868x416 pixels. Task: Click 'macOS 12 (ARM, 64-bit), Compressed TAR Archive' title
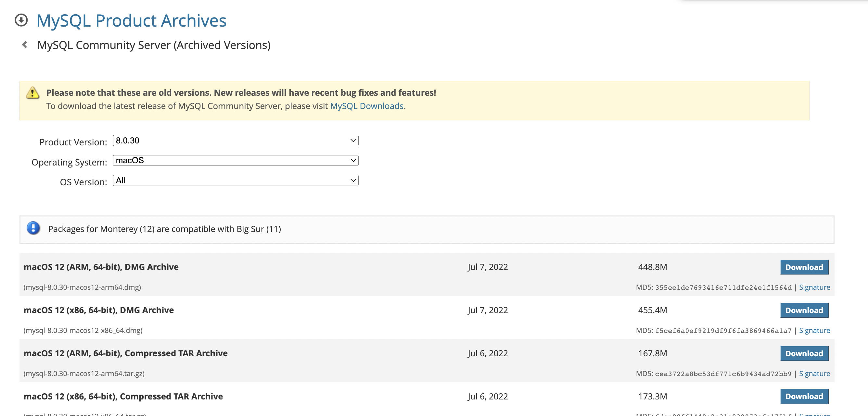[x=126, y=353]
